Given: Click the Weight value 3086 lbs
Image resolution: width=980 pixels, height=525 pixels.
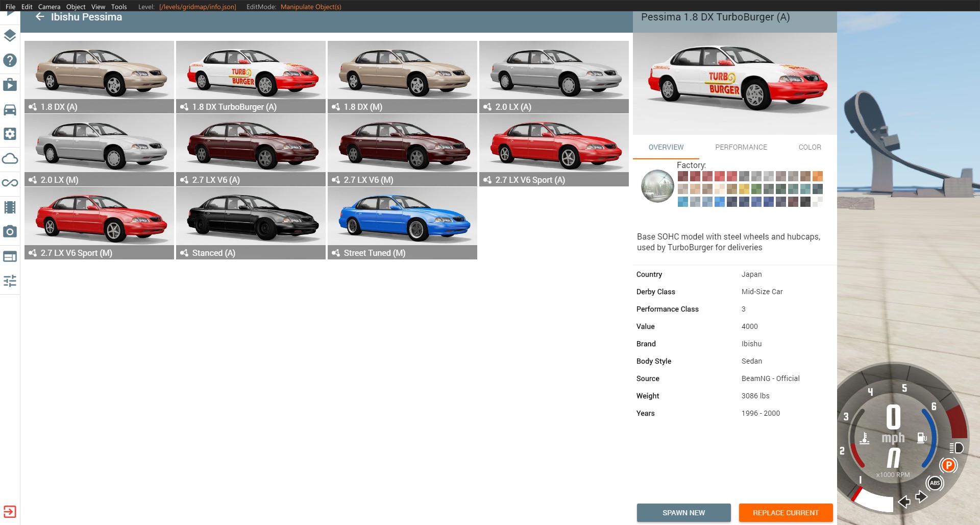Looking at the screenshot, I should pos(755,396).
